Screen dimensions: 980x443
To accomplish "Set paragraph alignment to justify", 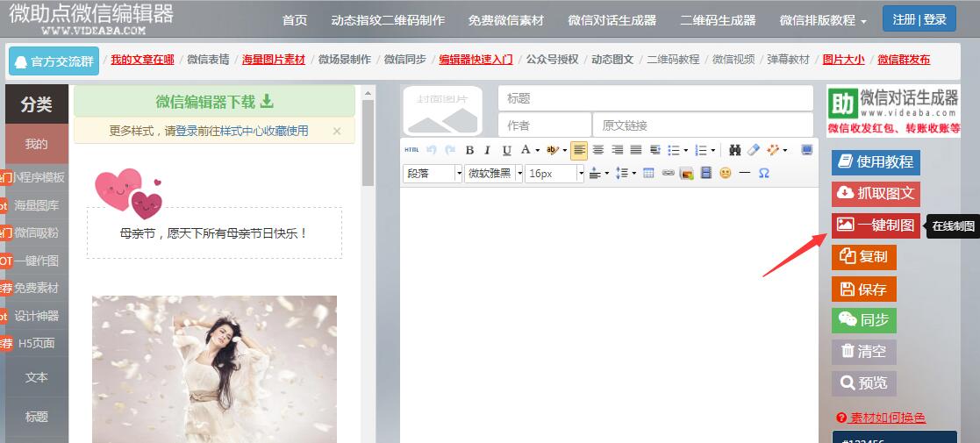I will click(x=635, y=150).
